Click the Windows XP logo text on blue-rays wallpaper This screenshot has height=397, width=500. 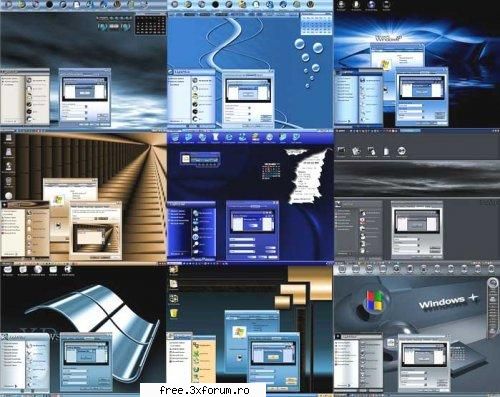[389, 38]
